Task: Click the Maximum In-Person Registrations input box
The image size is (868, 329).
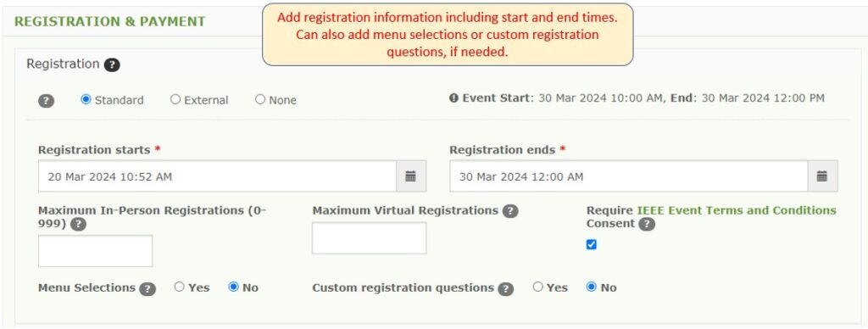Action: [x=95, y=251]
